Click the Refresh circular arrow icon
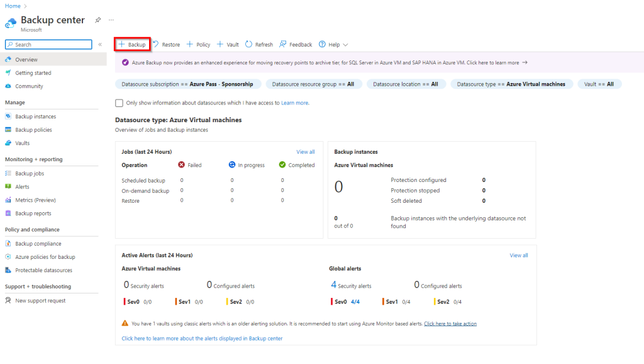 pyautogui.click(x=248, y=44)
